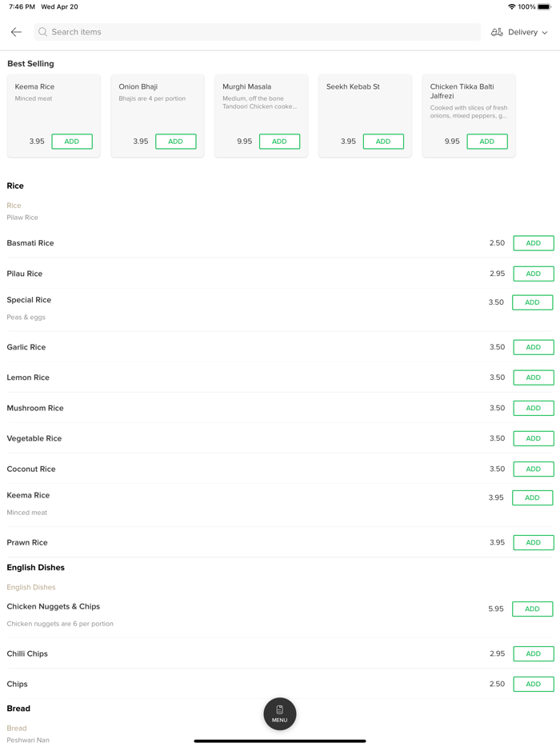The image size is (560, 747).
Task: Add Onion Bhaji to order
Action: 175,142
